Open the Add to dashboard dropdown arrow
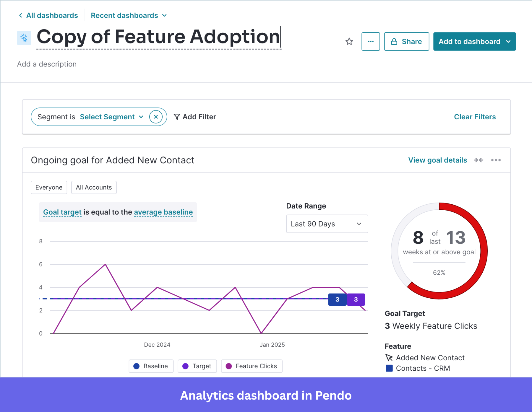 tap(508, 42)
